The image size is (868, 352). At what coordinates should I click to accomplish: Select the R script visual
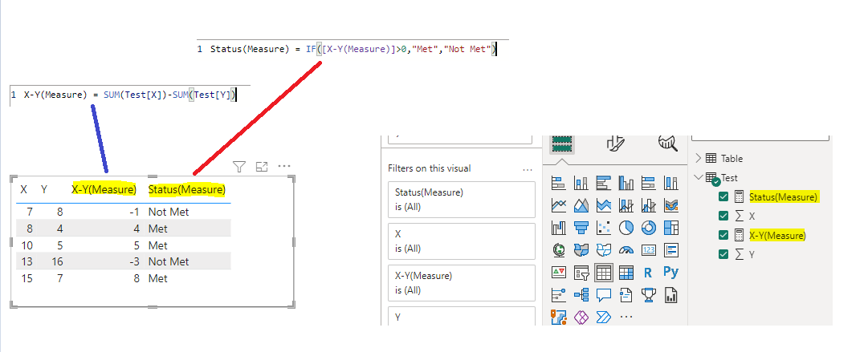pos(648,273)
